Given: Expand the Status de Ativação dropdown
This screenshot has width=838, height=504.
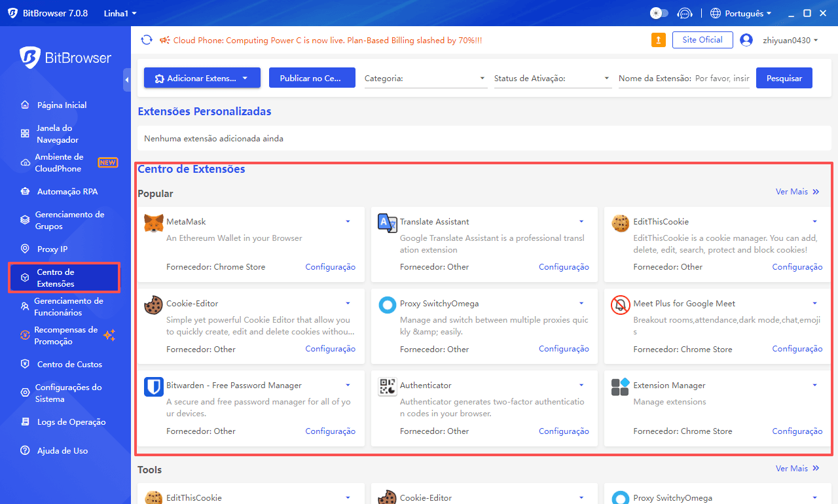Looking at the screenshot, I should point(552,78).
